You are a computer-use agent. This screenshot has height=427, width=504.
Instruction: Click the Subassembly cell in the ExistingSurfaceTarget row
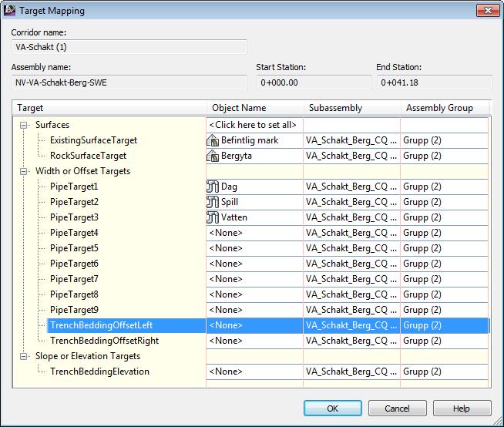pyautogui.click(x=351, y=140)
